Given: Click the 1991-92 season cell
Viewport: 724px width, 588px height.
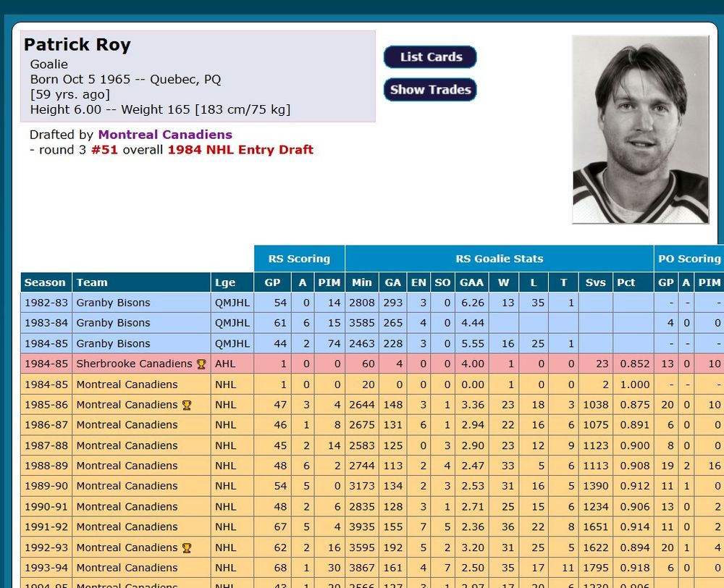Looking at the screenshot, I should pyautogui.click(x=46, y=527).
